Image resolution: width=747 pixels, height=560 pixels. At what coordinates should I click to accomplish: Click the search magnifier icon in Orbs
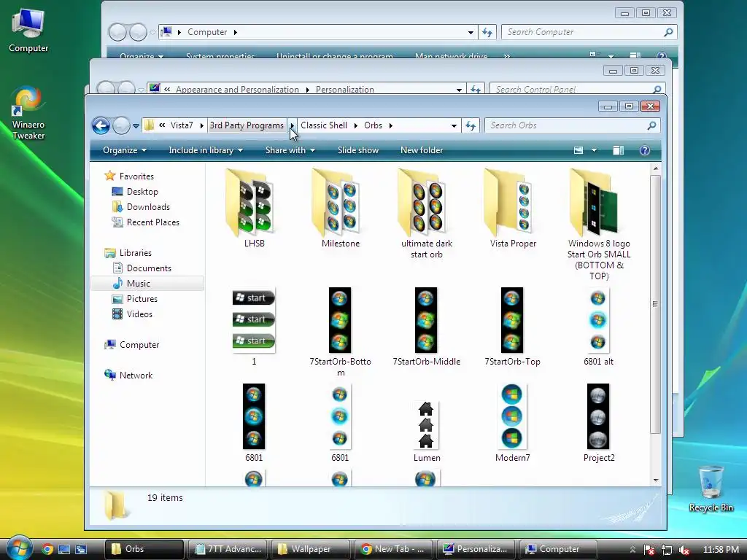[651, 125]
